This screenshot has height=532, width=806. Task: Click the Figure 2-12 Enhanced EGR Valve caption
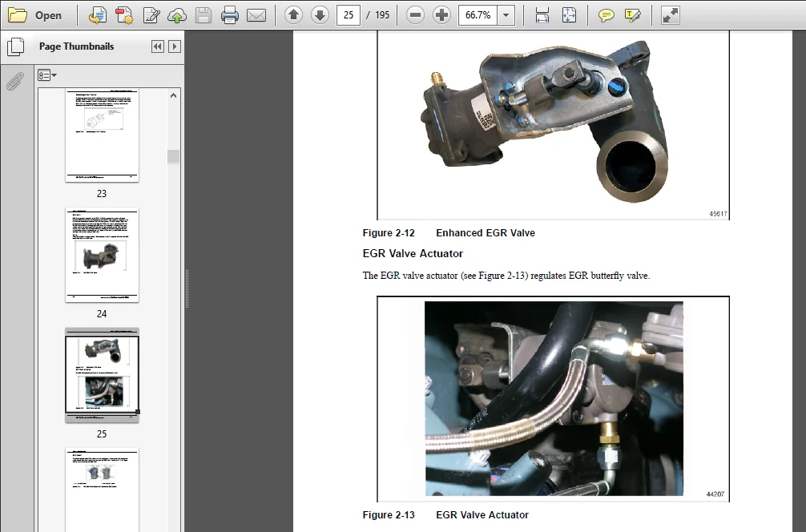pyautogui.click(x=449, y=233)
